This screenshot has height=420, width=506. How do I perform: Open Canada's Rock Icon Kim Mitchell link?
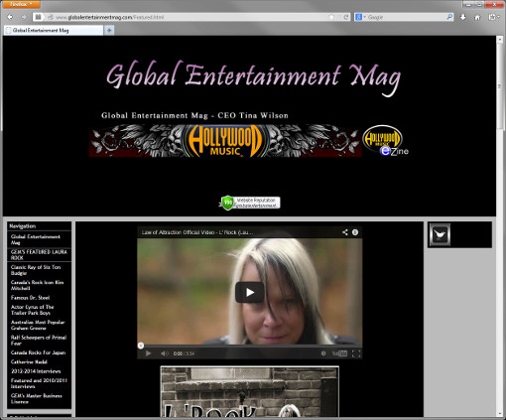tap(37, 285)
